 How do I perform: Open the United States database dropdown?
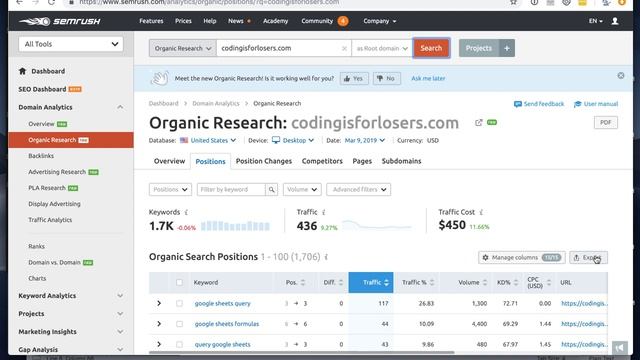(213, 140)
